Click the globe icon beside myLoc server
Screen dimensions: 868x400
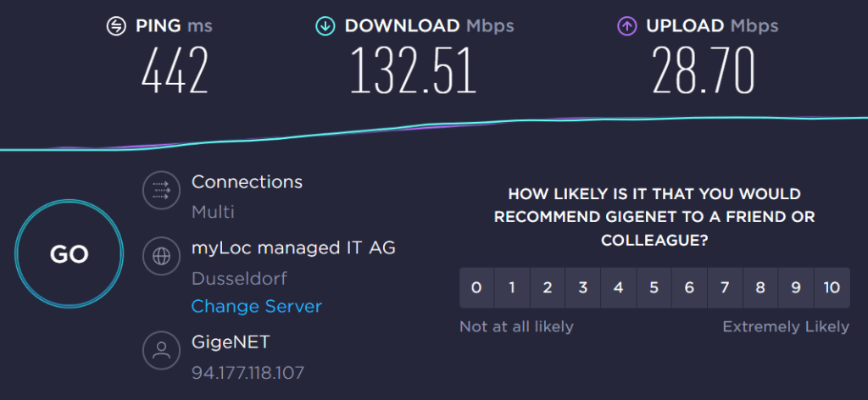(161, 256)
